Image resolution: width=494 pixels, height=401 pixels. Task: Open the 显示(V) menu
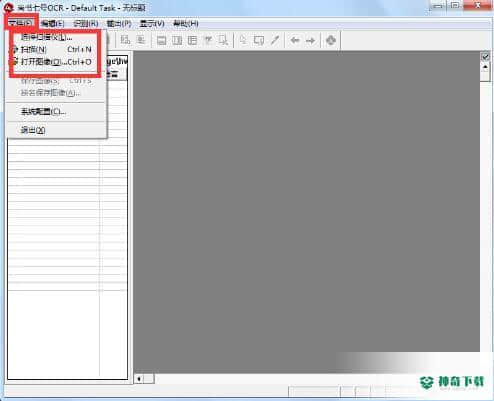(x=152, y=23)
